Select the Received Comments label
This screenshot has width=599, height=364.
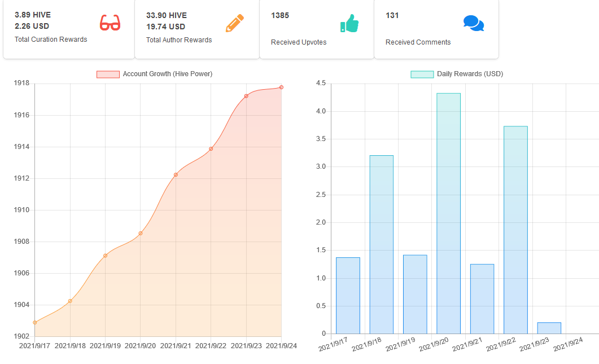coord(418,42)
